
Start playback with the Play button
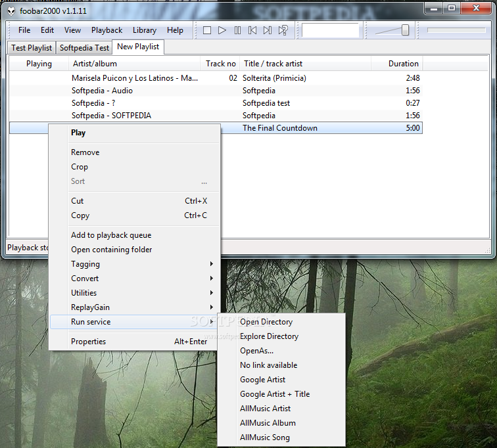pos(222,30)
